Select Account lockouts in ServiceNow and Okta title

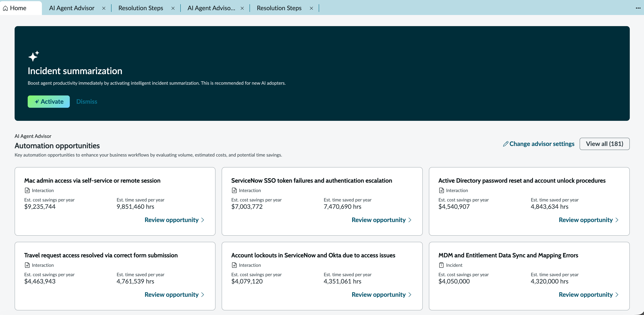pos(313,255)
